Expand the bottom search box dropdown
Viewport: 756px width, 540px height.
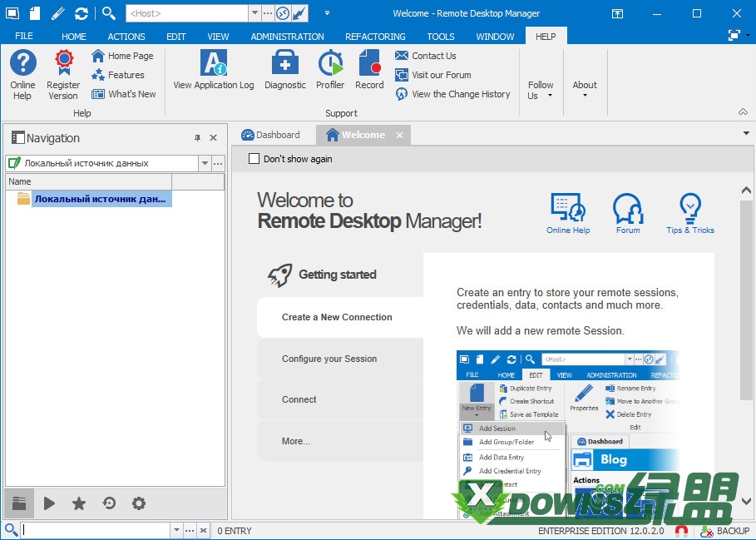tap(177, 530)
